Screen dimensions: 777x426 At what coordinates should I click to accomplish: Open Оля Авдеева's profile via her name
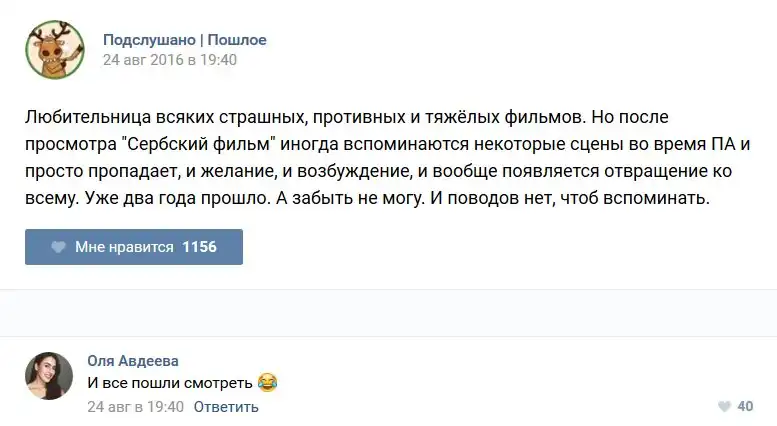click(x=133, y=361)
